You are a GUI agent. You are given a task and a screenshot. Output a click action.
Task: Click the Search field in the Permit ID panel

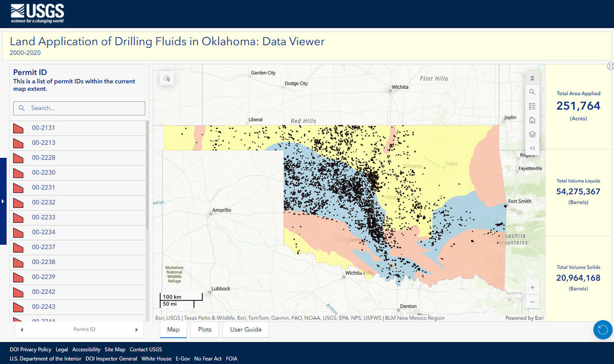click(79, 108)
